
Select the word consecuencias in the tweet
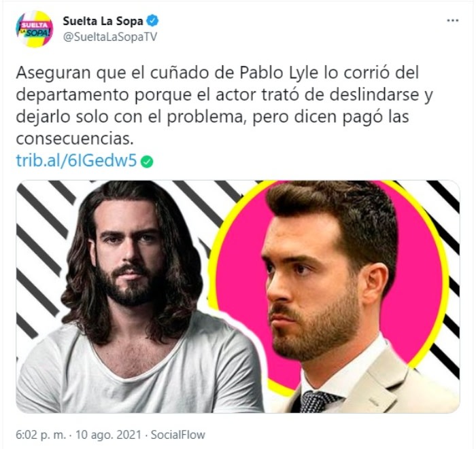pos(75,139)
